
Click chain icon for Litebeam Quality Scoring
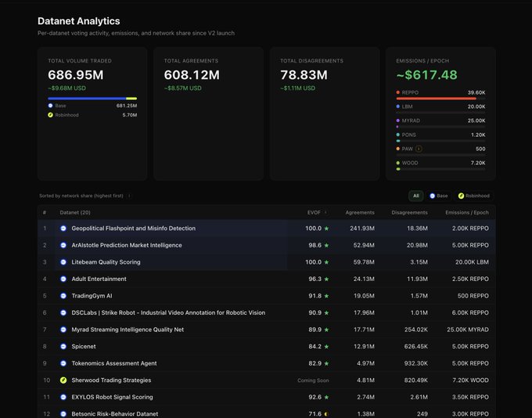coord(63,262)
